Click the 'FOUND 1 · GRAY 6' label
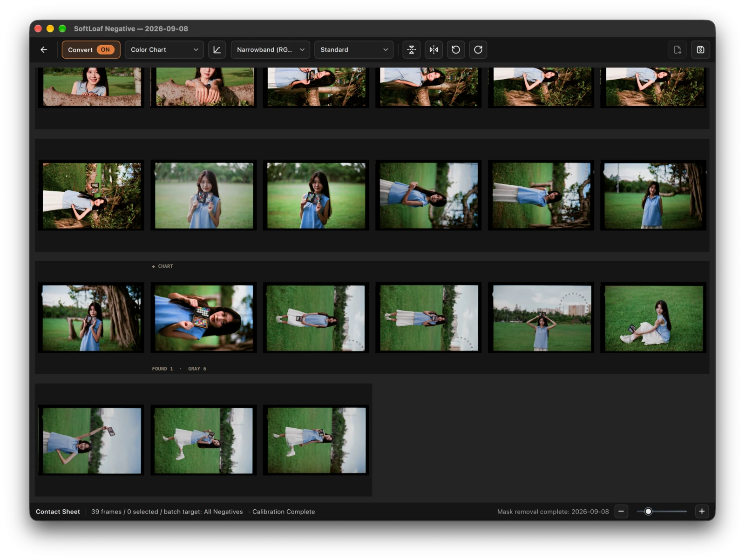Screen dimensions: 745x560 (179, 369)
